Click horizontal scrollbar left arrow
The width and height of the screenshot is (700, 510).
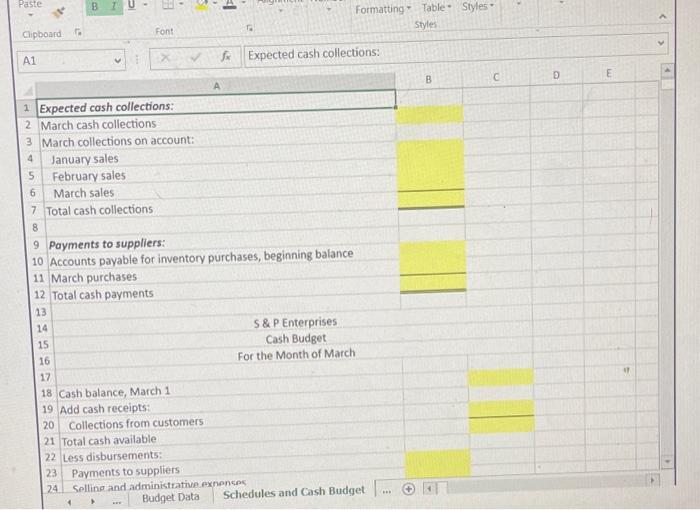[x=429, y=489]
